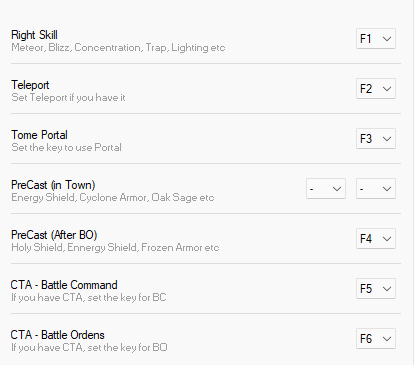Expand the Teleport F2 hotkey dropdown
The height and width of the screenshot is (365, 414).
(x=376, y=89)
